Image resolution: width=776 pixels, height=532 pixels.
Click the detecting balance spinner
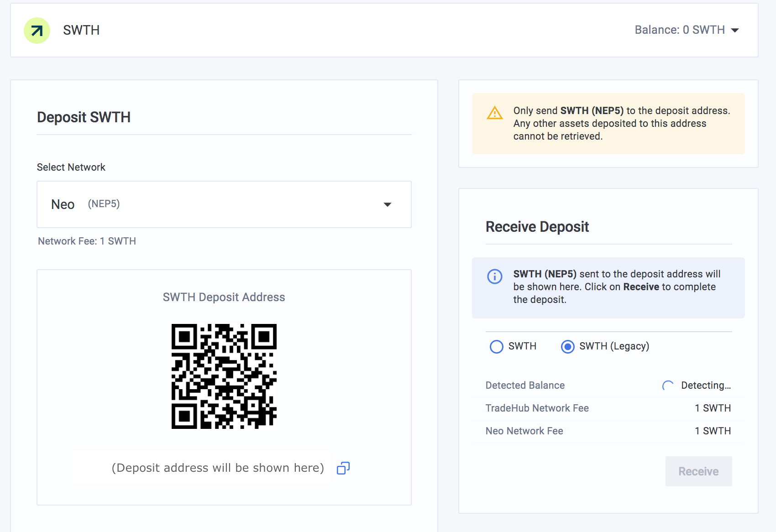coord(668,386)
